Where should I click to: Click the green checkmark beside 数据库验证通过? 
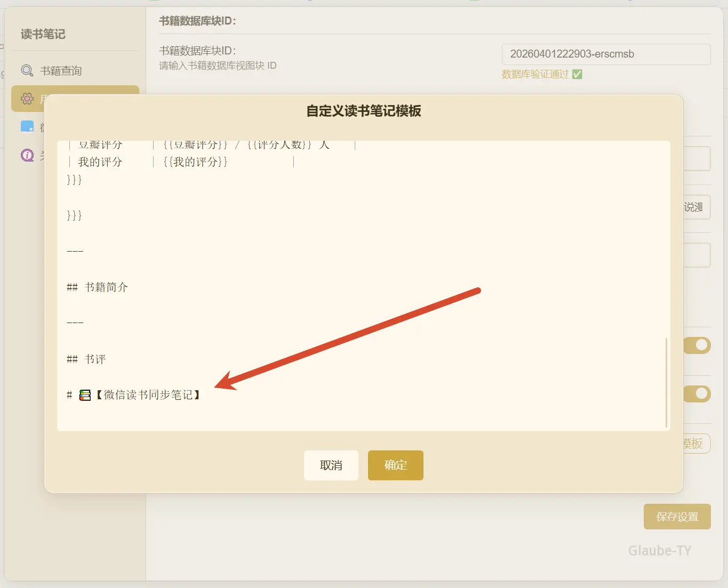(577, 74)
